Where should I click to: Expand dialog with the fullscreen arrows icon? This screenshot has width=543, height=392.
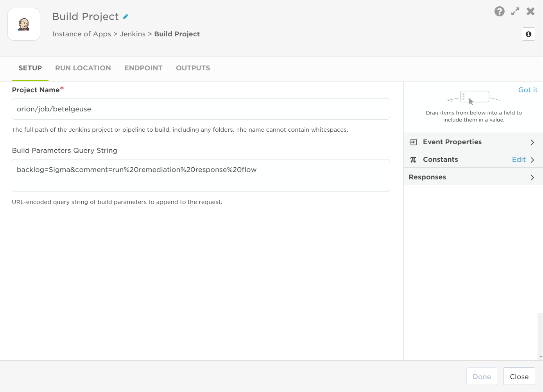(x=515, y=11)
